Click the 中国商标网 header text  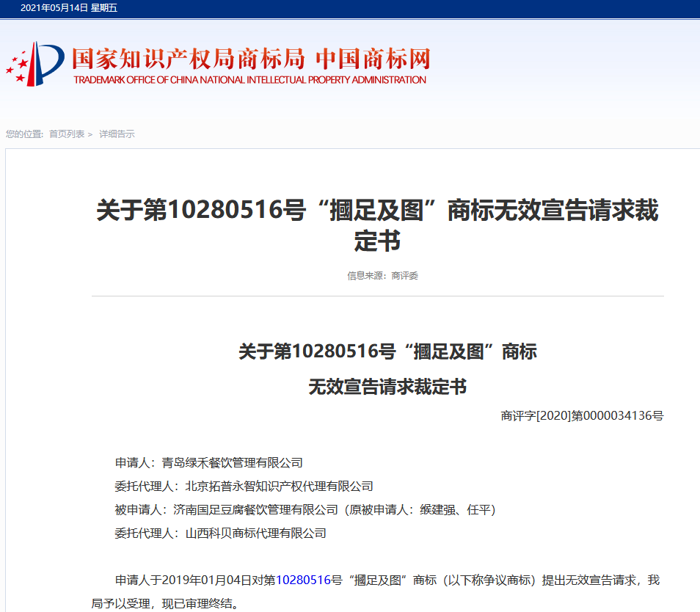372,59
